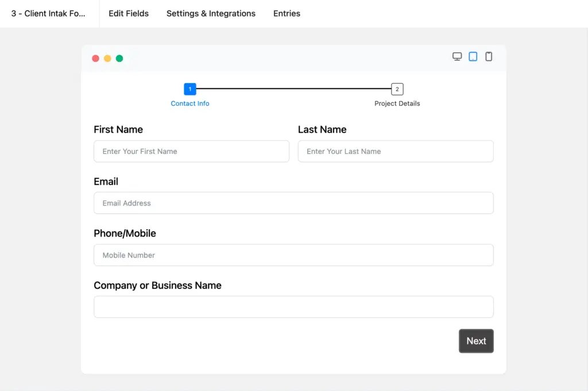Click the red window dot
The image size is (588, 391).
[x=96, y=59]
